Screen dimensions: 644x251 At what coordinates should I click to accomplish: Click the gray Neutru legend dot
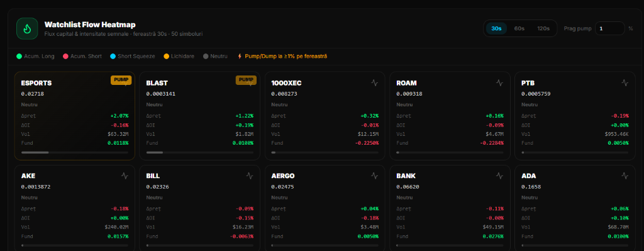coord(206,56)
